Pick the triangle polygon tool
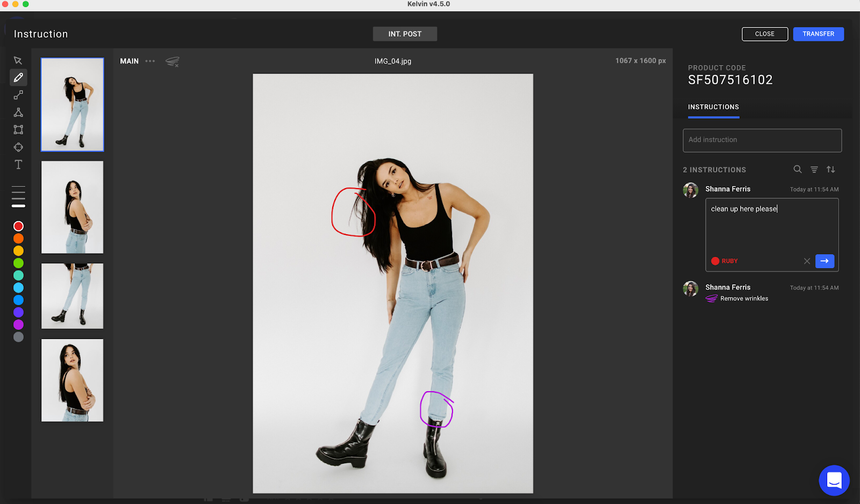This screenshot has width=860, height=504. tap(18, 112)
